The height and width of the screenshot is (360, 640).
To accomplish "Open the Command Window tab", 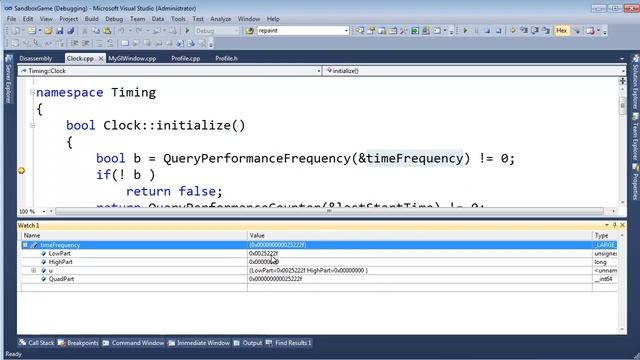I will [x=133, y=343].
